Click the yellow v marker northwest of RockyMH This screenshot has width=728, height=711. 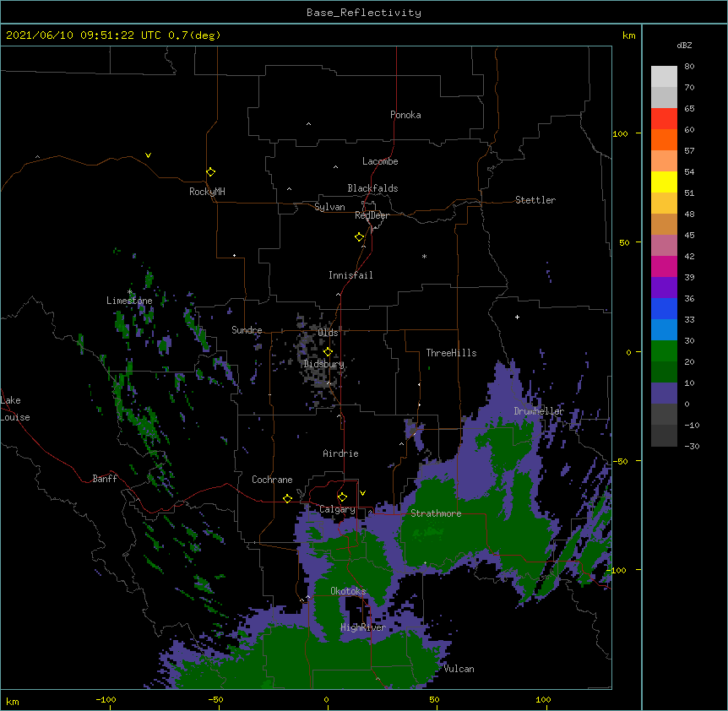(148, 155)
